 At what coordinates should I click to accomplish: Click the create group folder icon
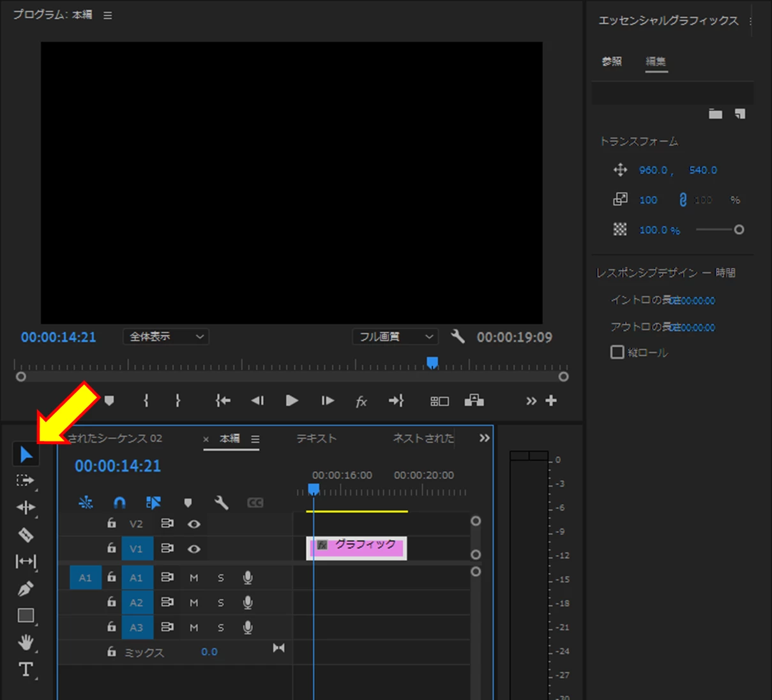715,114
